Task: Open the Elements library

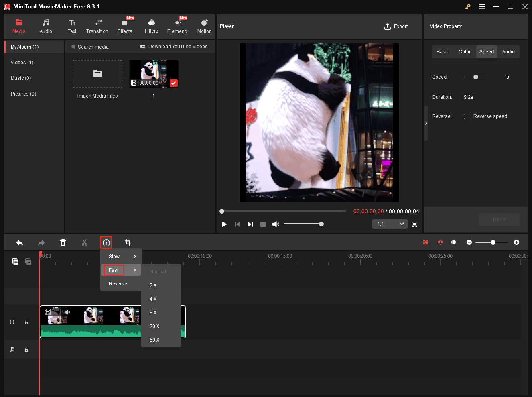Action: 177,26
